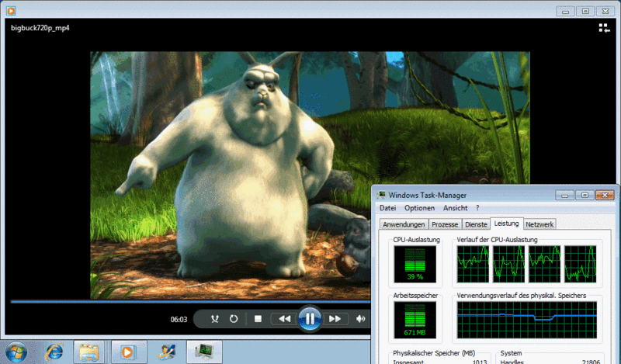This screenshot has height=364, width=621.
Task: Seek on the video progress bar
Action: pos(190,302)
